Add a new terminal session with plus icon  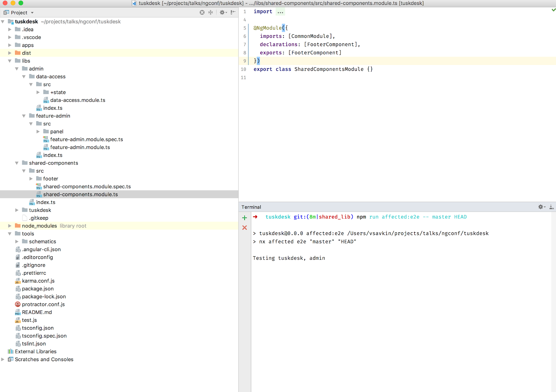245,218
